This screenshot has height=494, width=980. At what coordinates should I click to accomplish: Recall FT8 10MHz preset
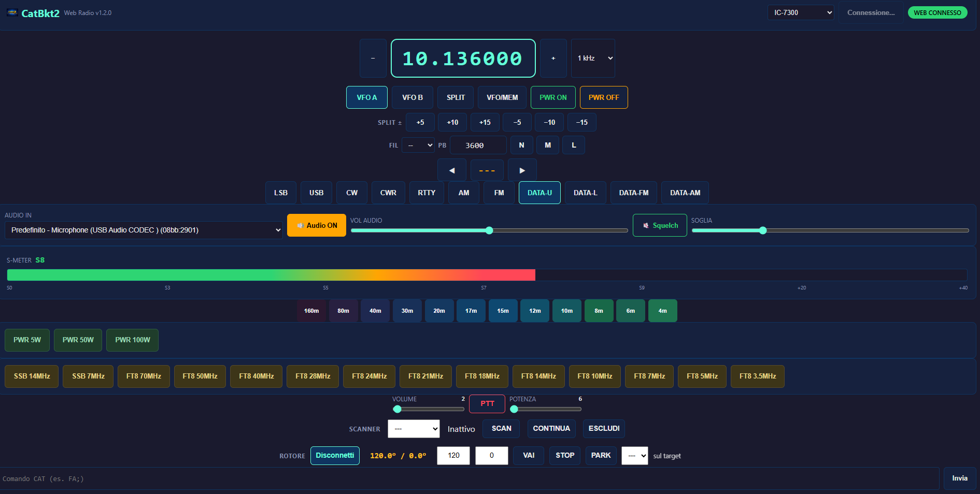click(595, 376)
